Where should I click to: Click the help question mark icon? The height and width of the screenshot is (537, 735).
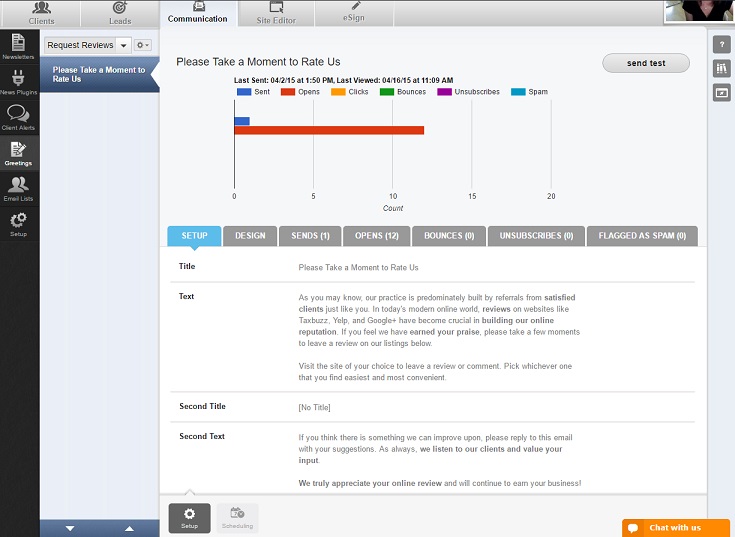click(721, 46)
